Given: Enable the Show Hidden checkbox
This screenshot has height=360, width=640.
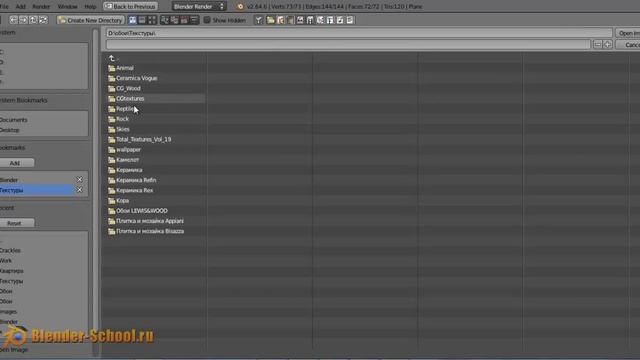Looking at the screenshot, I should pos(207,20).
